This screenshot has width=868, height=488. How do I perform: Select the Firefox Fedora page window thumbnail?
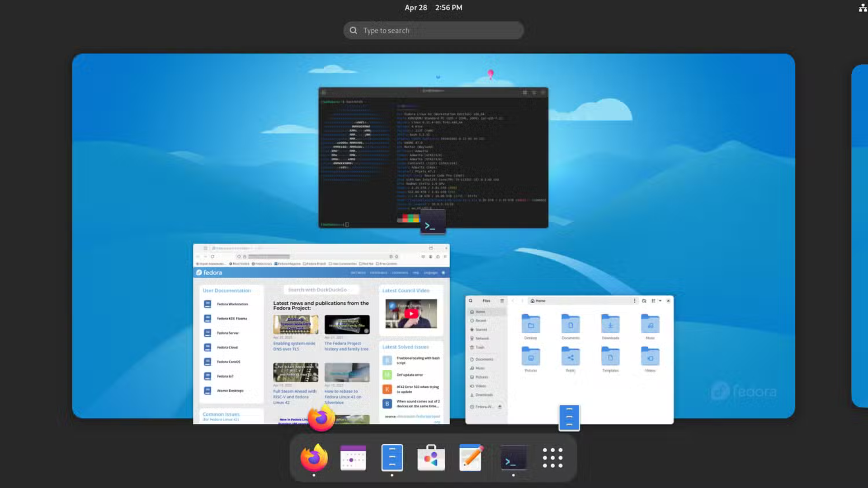[x=321, y=334]
